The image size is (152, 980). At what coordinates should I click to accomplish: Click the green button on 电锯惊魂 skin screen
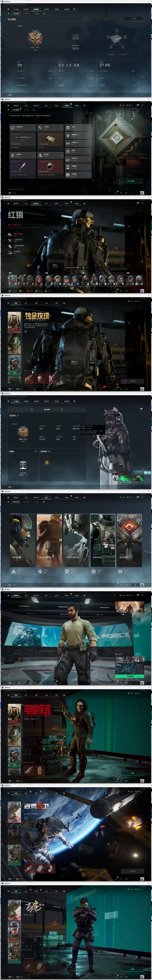(x=133, y=773)
